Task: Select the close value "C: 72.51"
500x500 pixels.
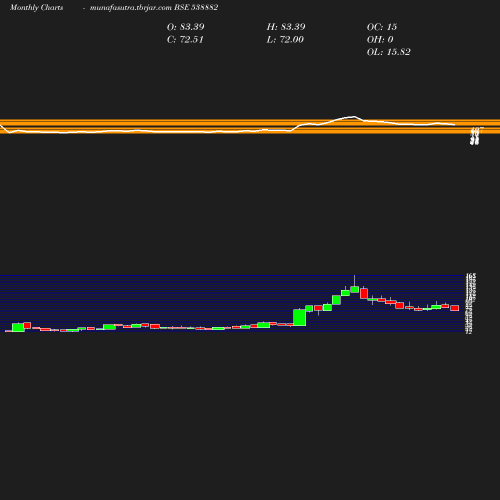Action: pos(185,40)
